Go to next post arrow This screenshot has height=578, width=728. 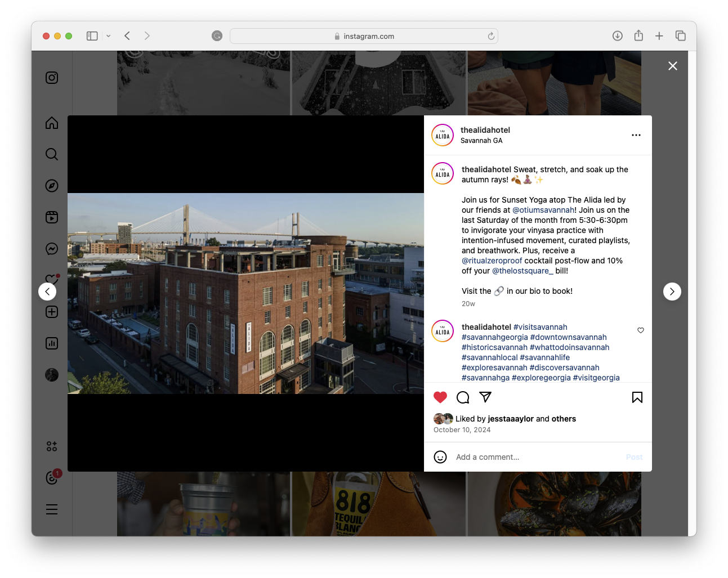tap(672, 292)
